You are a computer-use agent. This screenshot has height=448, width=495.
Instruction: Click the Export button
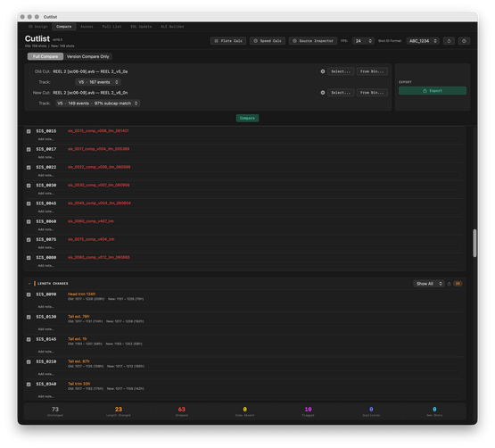pyautogui.click(x=433, y=91)
